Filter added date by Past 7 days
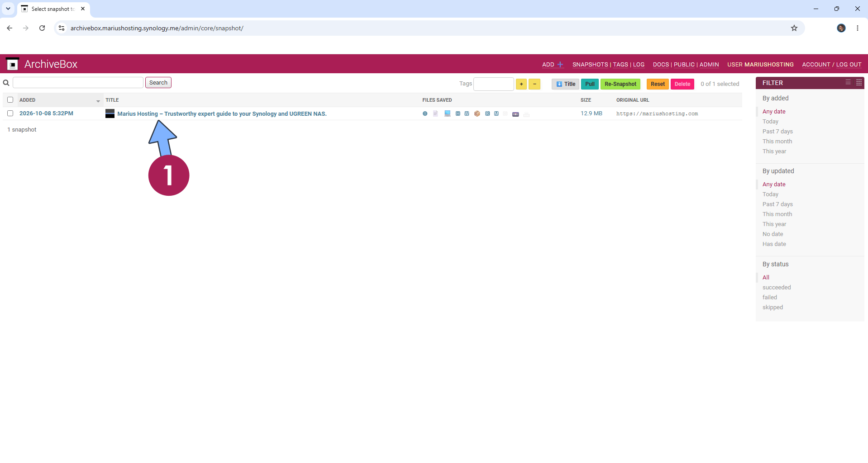868x463 pixels. click(x=777, y=132)
